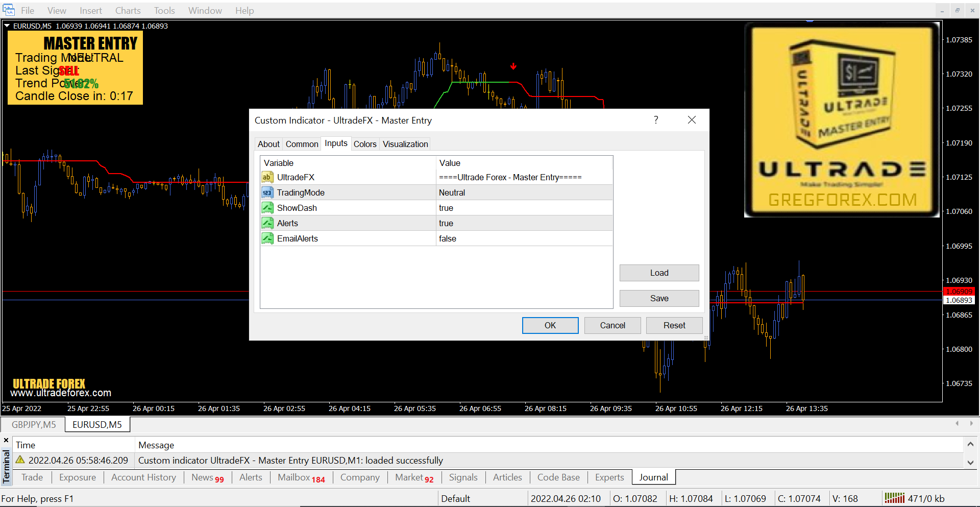
Task: Click the warning icon in Journal log entry
Action: 20,460
